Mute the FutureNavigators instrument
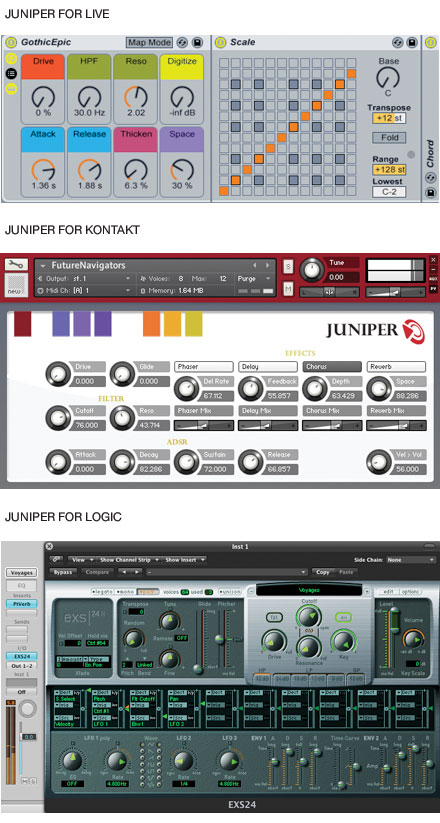The width and height of the screenshot is (440, 823). pyautogui.click(x=288, y=289)
